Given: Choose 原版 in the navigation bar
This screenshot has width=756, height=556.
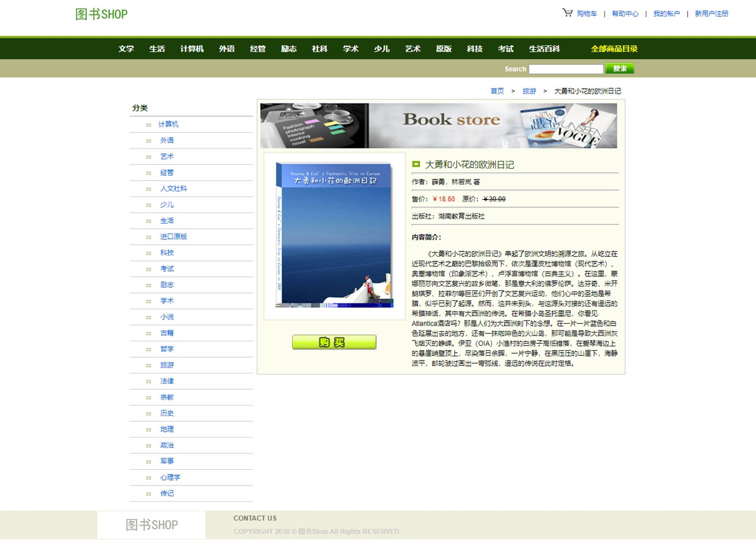Looking at the screenshot, I should point(444,49).
